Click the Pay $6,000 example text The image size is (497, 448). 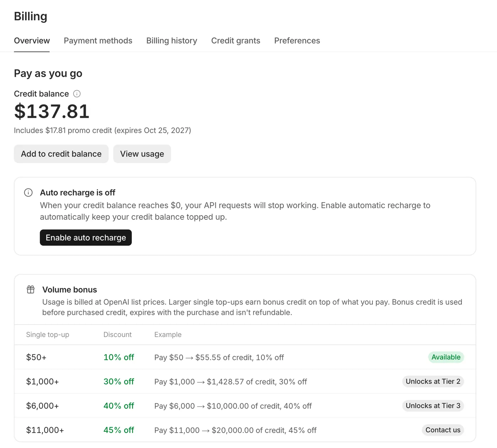[x=233, y=406]
